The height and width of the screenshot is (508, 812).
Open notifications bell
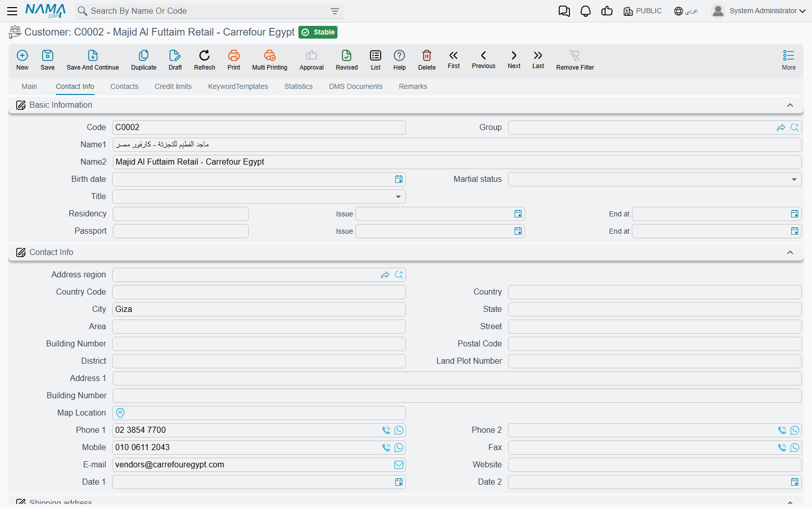(x=586, y=11)
